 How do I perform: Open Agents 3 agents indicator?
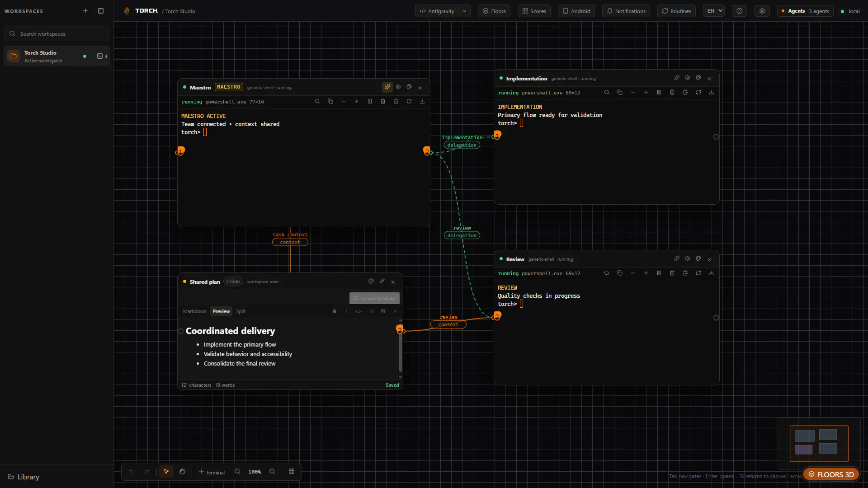(805, 11)
